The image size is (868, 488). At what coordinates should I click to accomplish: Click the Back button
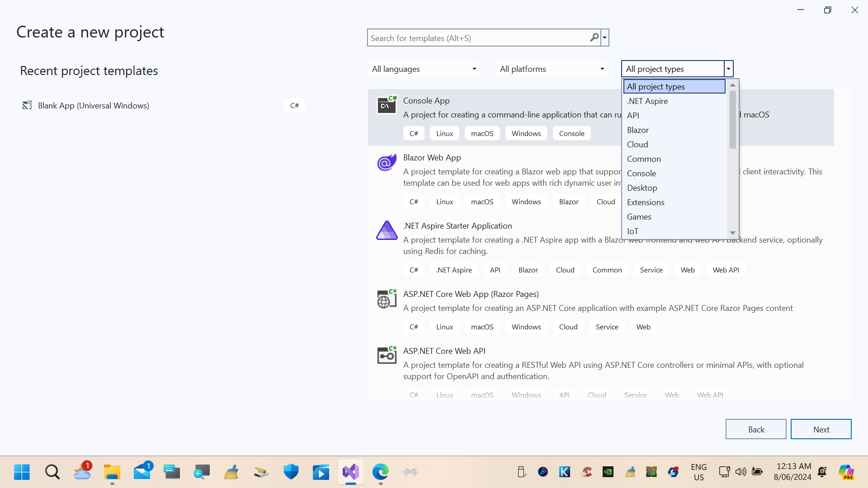(x=755, y=429)
